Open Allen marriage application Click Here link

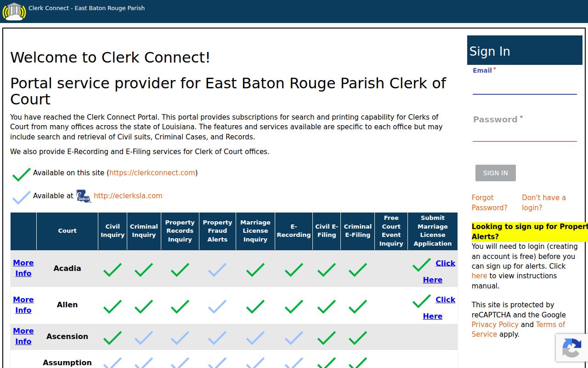439,308
